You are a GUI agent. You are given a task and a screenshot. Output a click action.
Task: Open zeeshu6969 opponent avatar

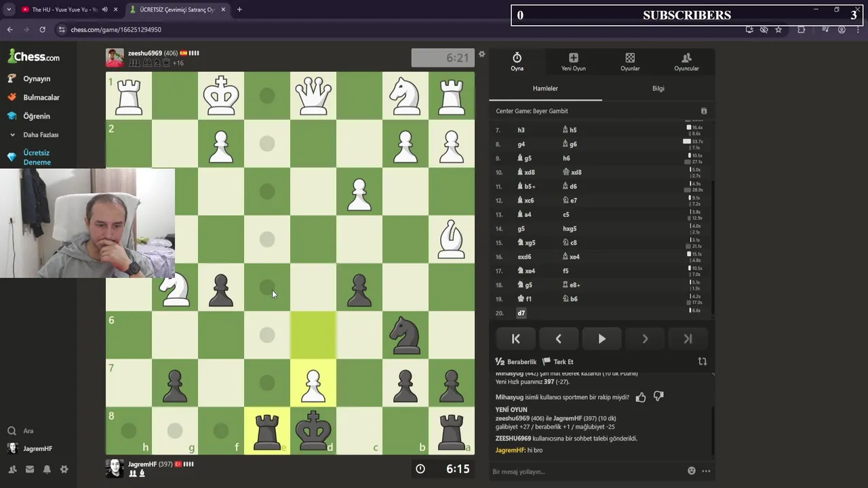click(x=115, y=58)
